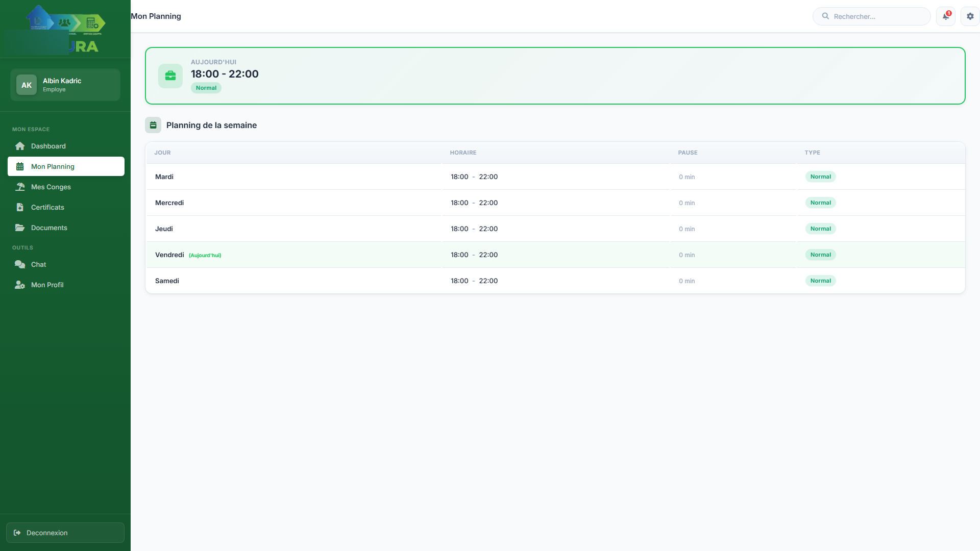The height and width of the screenshot is (551, 980).
Task: Go to Mes Conges page
Action: 51,187
